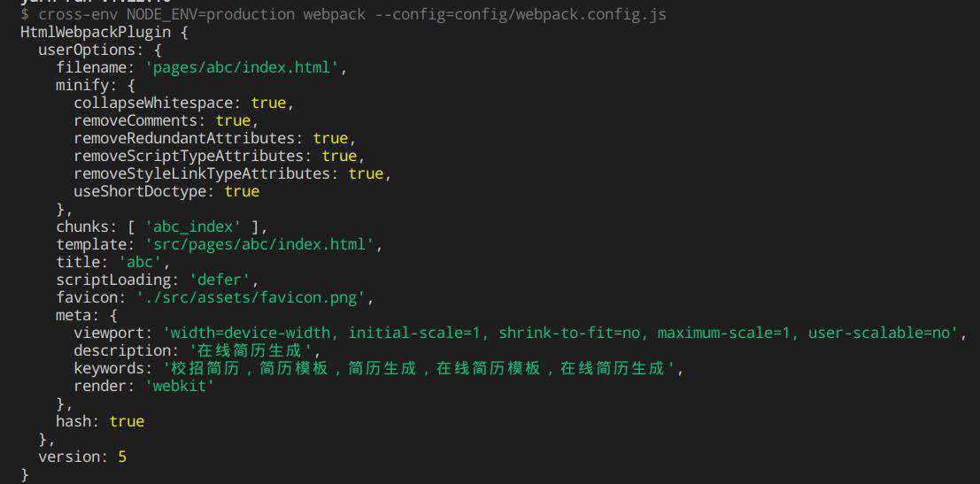Click the removeStyleLinkTypeAttributes key
Image resolution: width=980 pixels, height=484 pixels.
coord(203,173)
